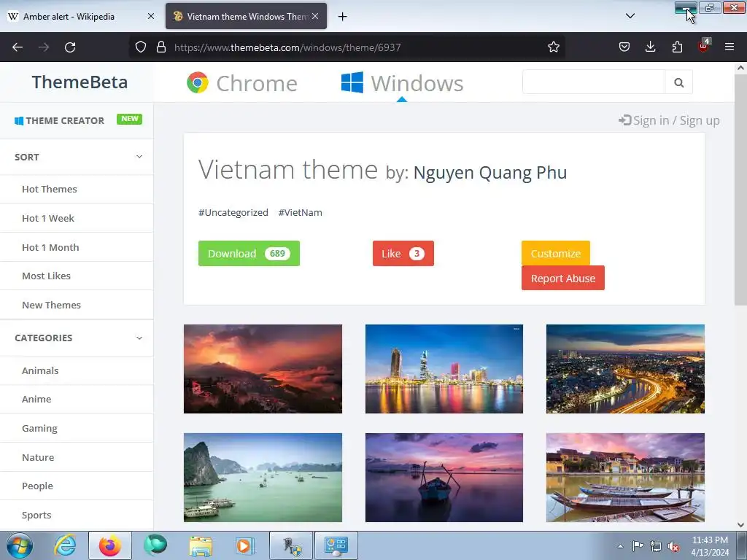The image size is (747, 560).
Task: Collapse the SORT section chevron
Action: coord(139,157)
